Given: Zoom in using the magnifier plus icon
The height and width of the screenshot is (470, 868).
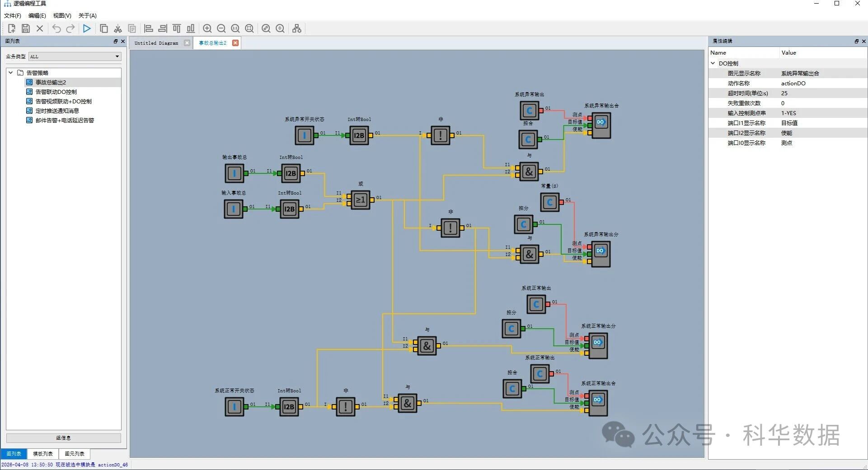Looking at the screenshot, I should 207,28.
